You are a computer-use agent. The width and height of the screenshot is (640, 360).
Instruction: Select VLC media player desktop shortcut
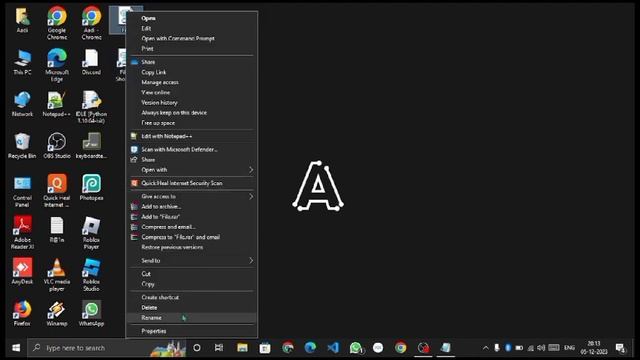pyautogui.click(x=57, y=275)
